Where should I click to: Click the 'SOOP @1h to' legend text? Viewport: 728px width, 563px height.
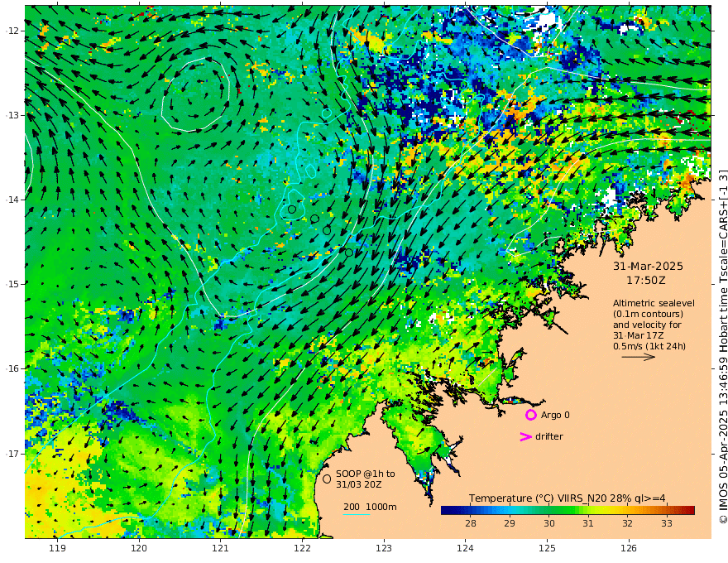366,474
